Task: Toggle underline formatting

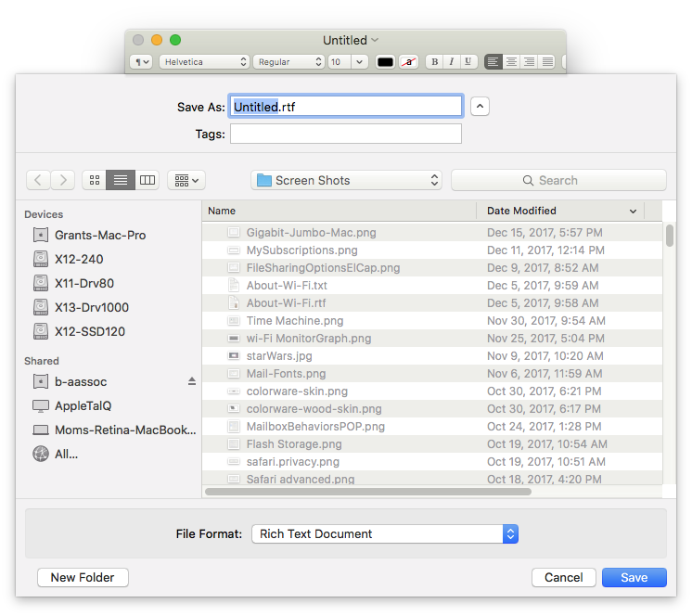Action: 468,62
